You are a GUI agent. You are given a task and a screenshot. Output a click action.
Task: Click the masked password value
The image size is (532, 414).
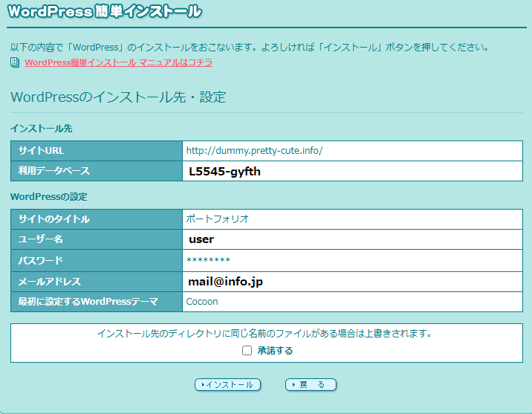pos(208,261)
